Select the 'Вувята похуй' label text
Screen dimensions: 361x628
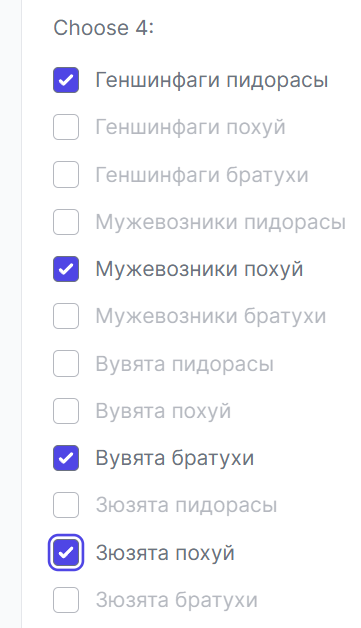pyautogui.click(x=163, y=411)
